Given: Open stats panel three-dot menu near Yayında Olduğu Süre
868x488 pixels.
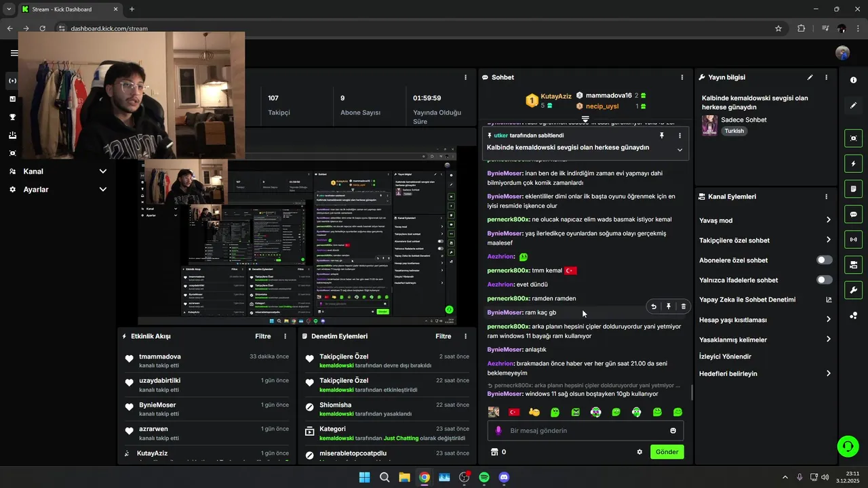Looking at the screenshot, I should point(465,77).
